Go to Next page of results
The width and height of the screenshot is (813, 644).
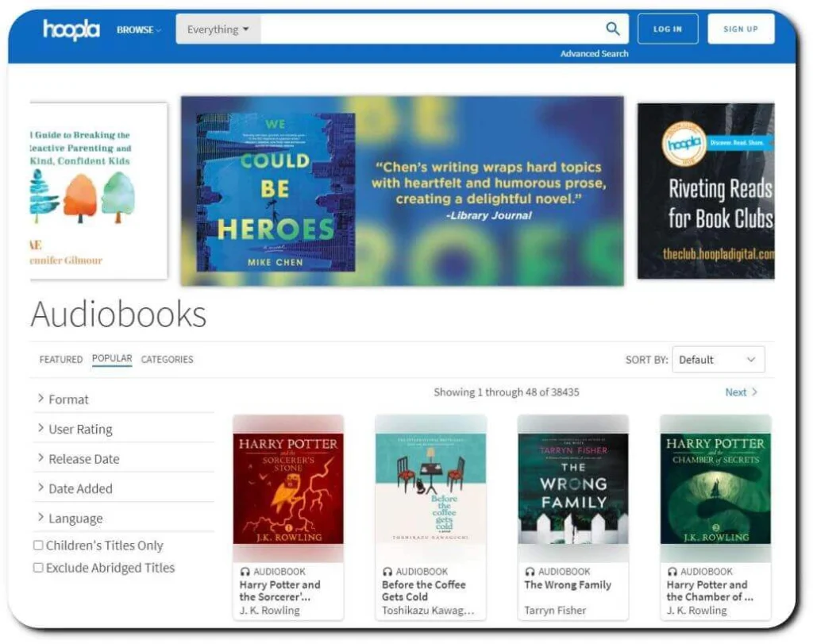741,392
